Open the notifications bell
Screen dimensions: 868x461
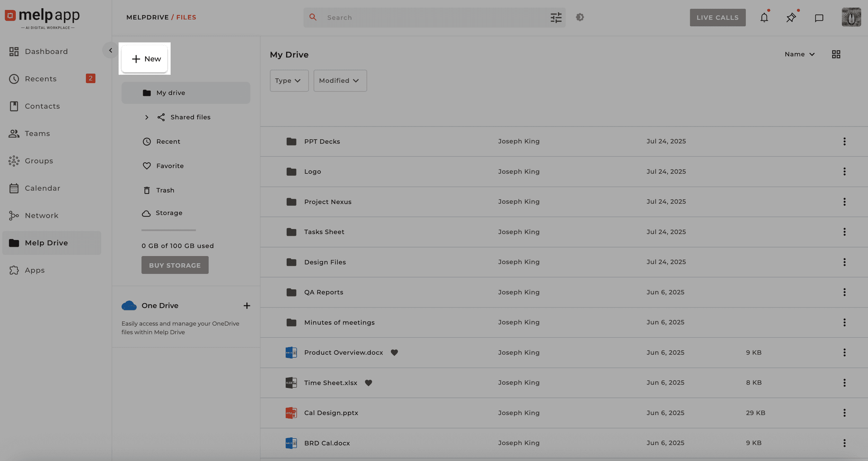pos(764,17)
